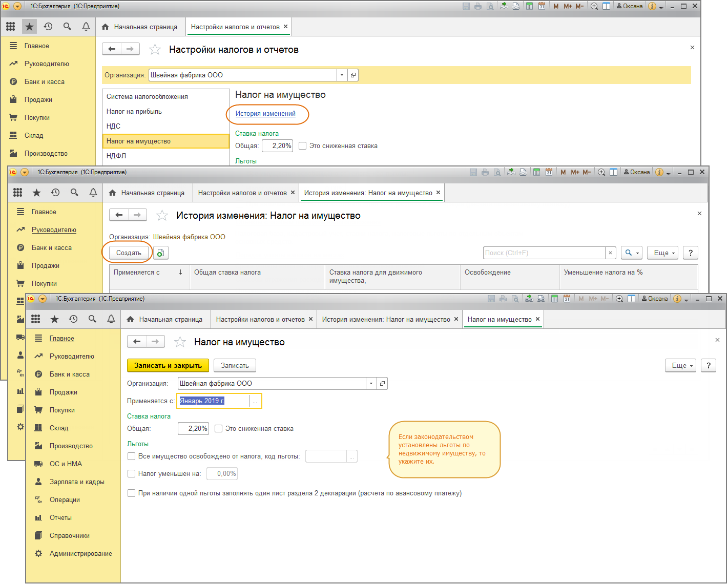Click the 'История изменений' link
728x584 pixels.
tap(265, 114)
